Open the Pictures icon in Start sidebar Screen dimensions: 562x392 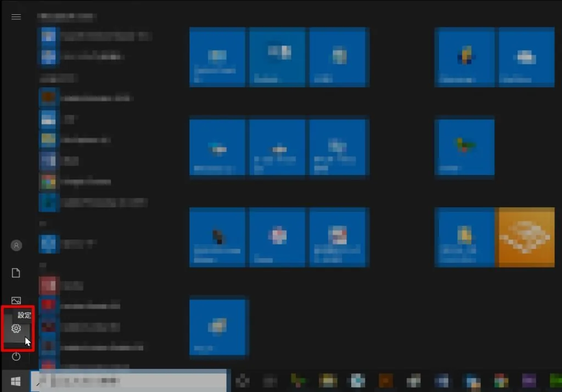(x=16, y=300)
